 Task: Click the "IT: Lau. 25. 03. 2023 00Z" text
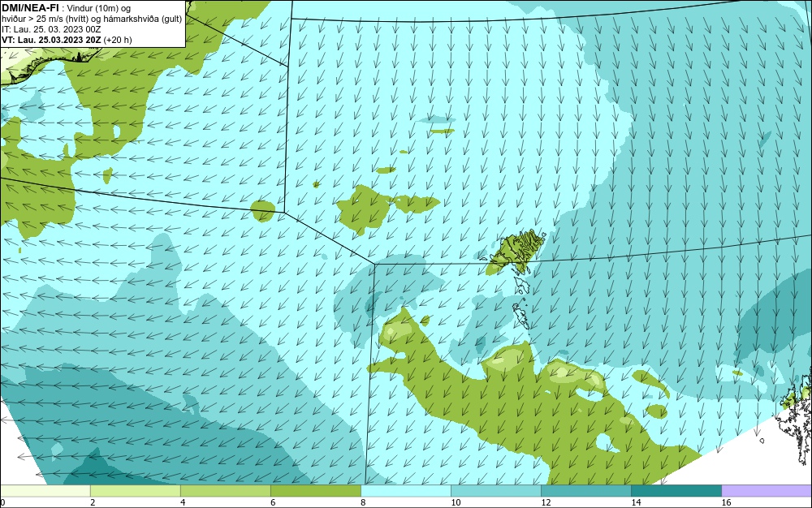pos(51,29)
